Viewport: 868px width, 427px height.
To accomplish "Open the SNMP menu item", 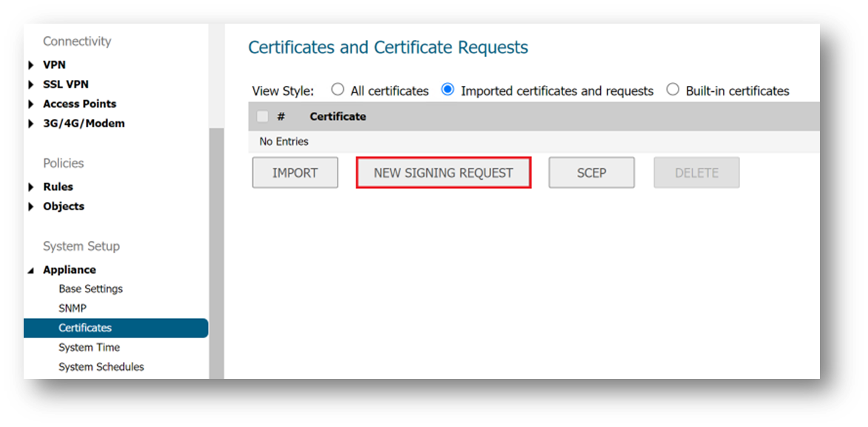I will (x=72, y=308).
